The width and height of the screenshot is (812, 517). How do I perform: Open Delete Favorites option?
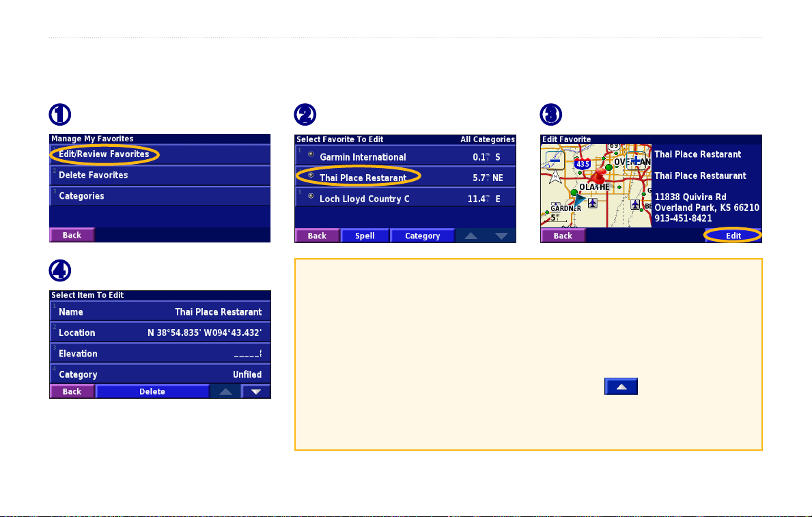click(160, 175)
